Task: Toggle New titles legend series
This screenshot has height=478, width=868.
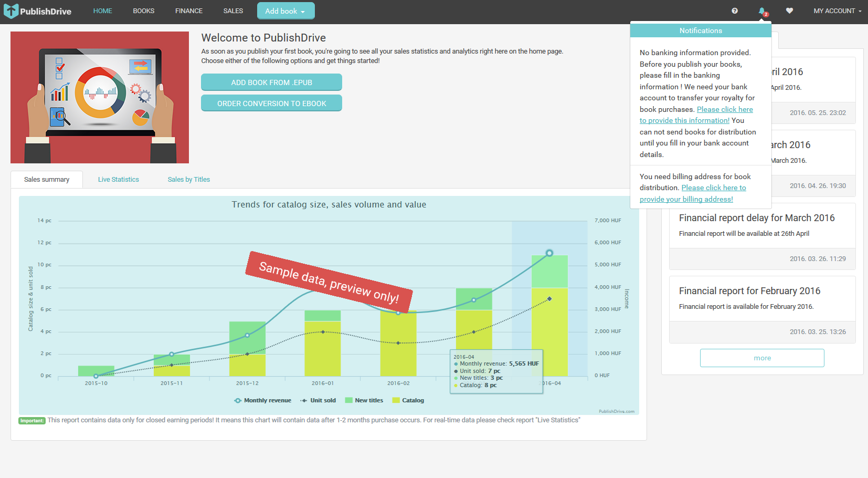Action: [x=364, y=400]
